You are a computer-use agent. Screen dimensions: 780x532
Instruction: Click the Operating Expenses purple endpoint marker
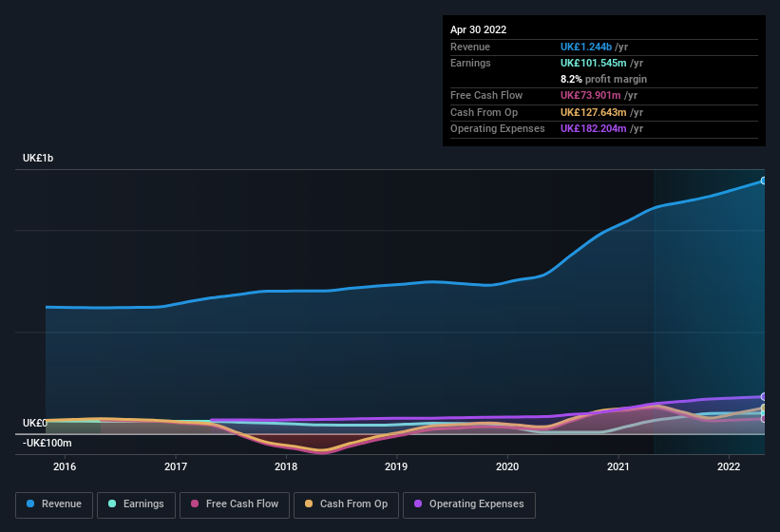point(764,397)
